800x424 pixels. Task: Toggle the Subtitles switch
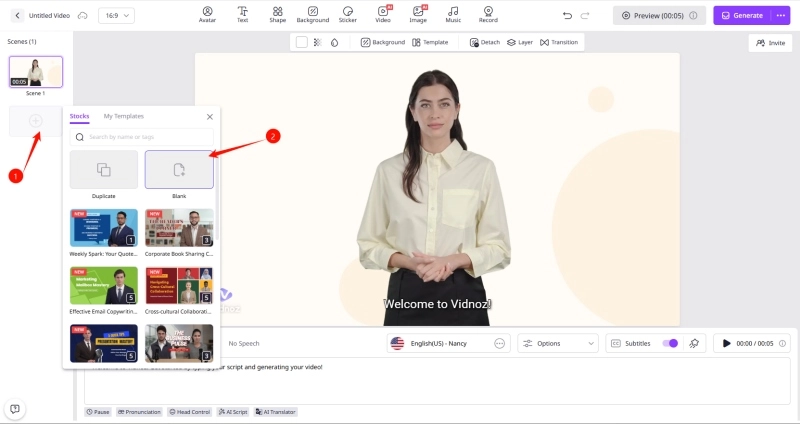pyautogui.click(x=670, y=343)
